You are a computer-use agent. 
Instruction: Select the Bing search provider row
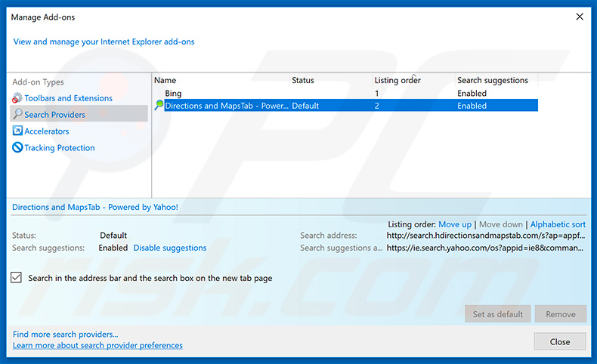pos(345,93)
